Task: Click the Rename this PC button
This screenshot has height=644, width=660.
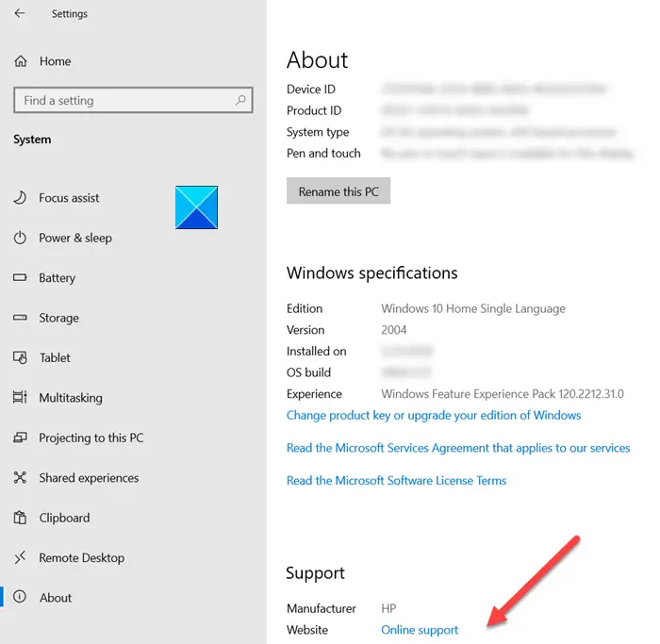Action: [x=338, y=191]
